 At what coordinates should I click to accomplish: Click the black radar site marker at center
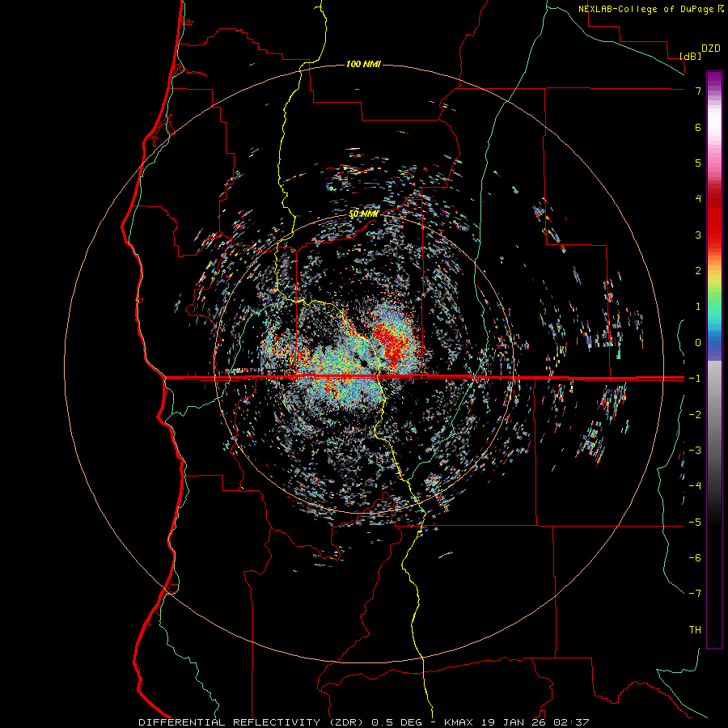(x=363, y=362)
